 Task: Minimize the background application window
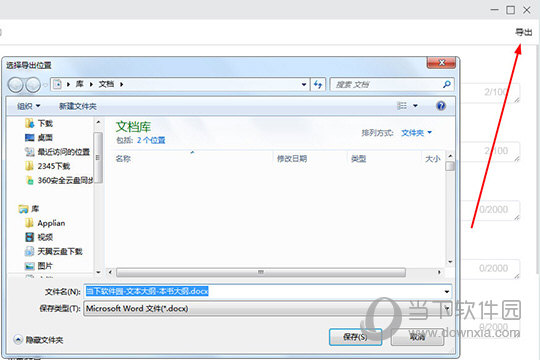(x=495, y=10)
